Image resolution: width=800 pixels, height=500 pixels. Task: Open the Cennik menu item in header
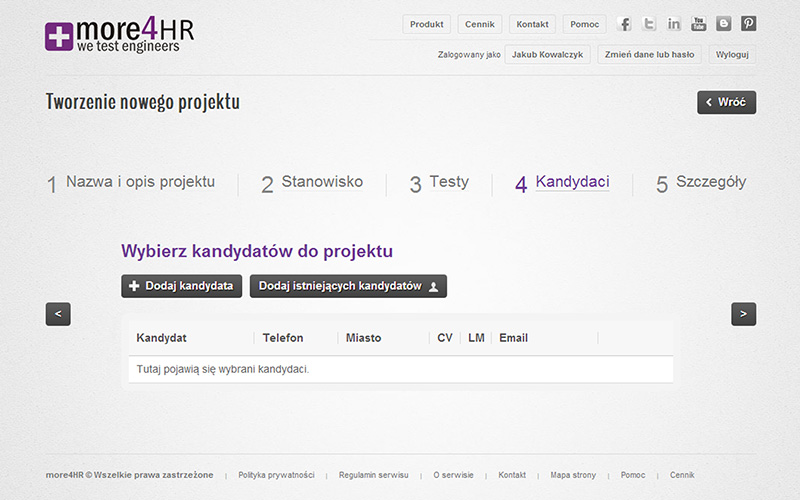pos(480,24)
